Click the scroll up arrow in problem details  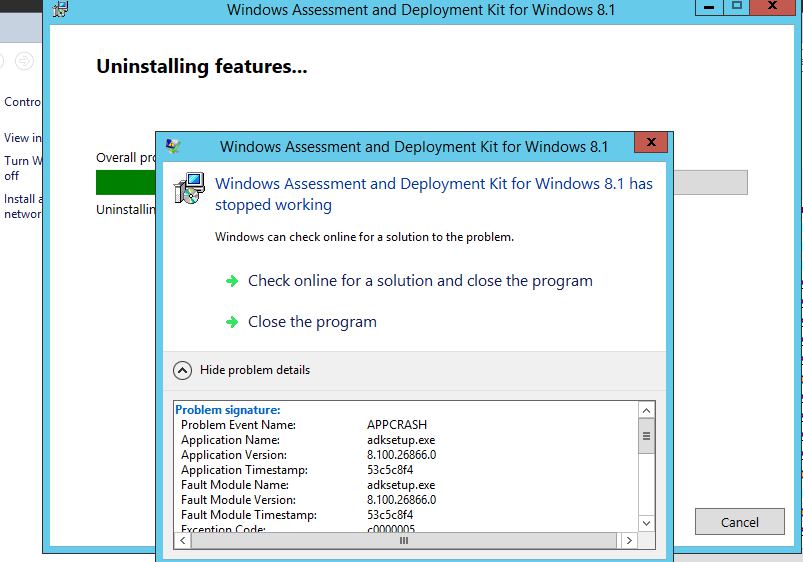coord(646,410)
